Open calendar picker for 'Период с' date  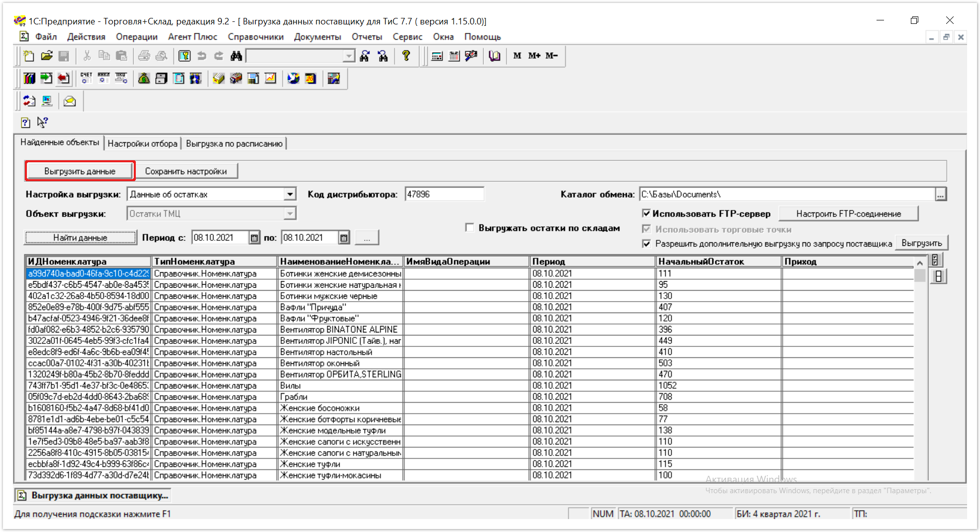tap(254, 238)
